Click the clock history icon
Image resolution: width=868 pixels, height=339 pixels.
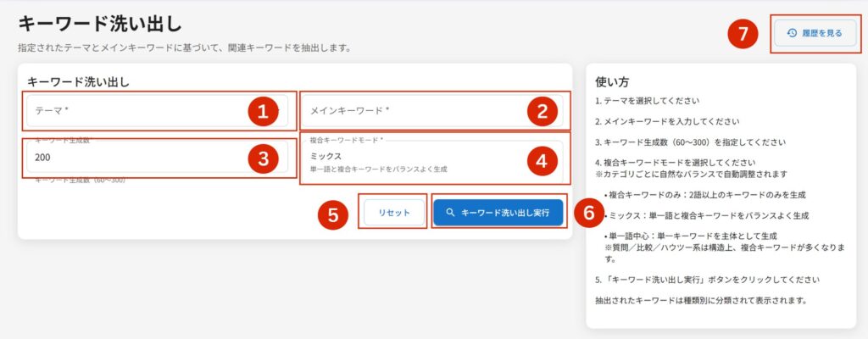[792, 34]
